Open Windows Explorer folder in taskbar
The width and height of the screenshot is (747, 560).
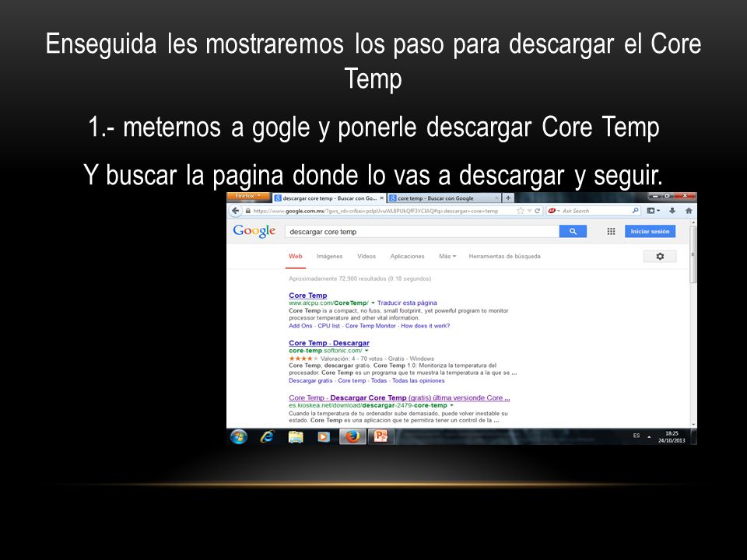pos(296,436)
